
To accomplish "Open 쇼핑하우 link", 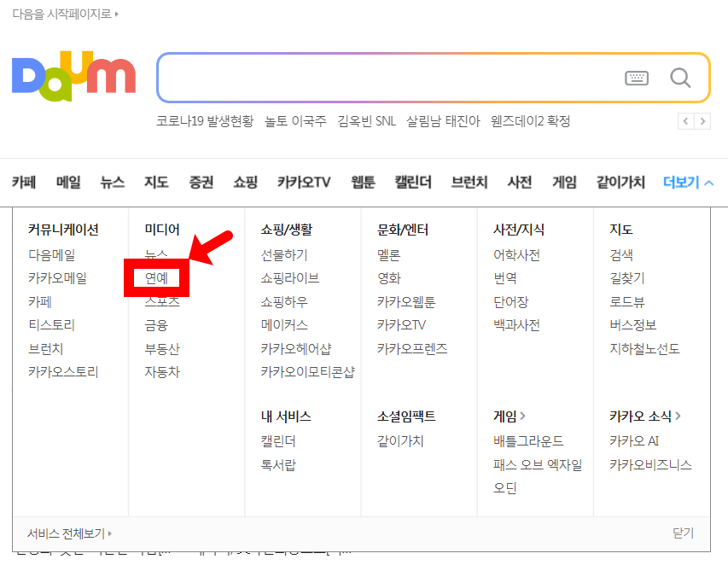I will point(284,302).
